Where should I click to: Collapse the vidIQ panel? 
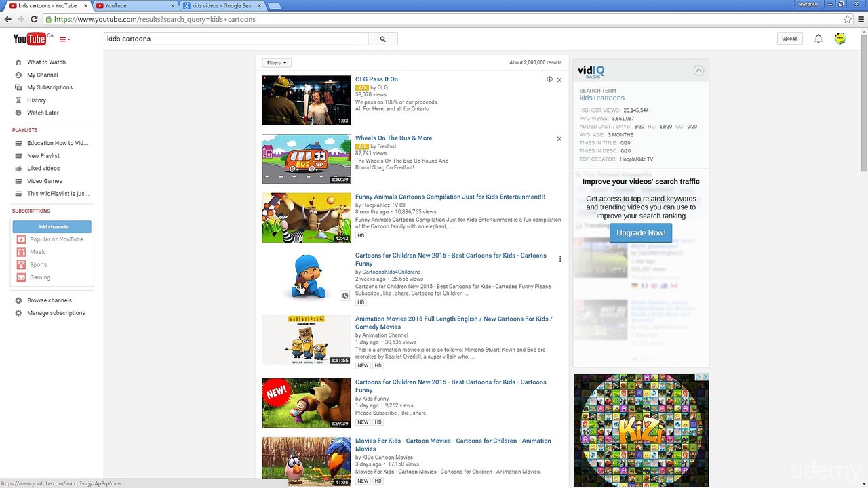click(698, 70)
